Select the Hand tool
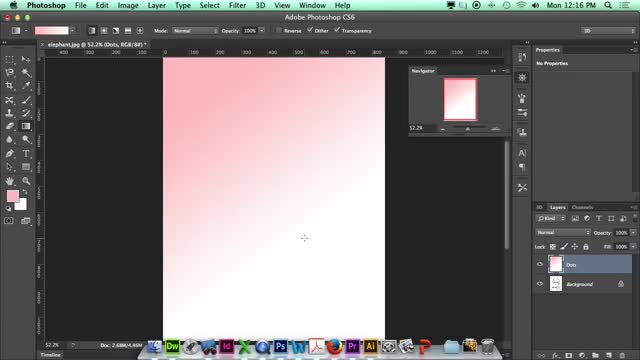 9,180
